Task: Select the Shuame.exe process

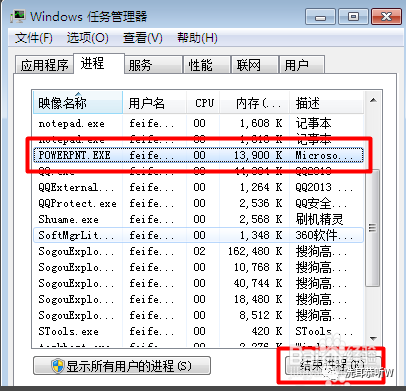Action: tap(198, 219)
